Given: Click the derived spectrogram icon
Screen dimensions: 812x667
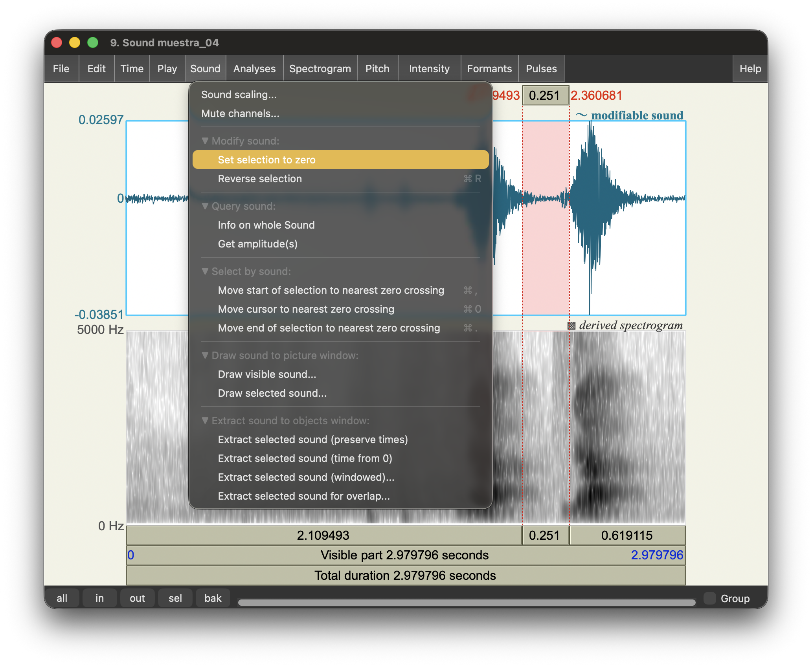Looking at the screenshot, I should pyautogui.click(x=571, y=326).
